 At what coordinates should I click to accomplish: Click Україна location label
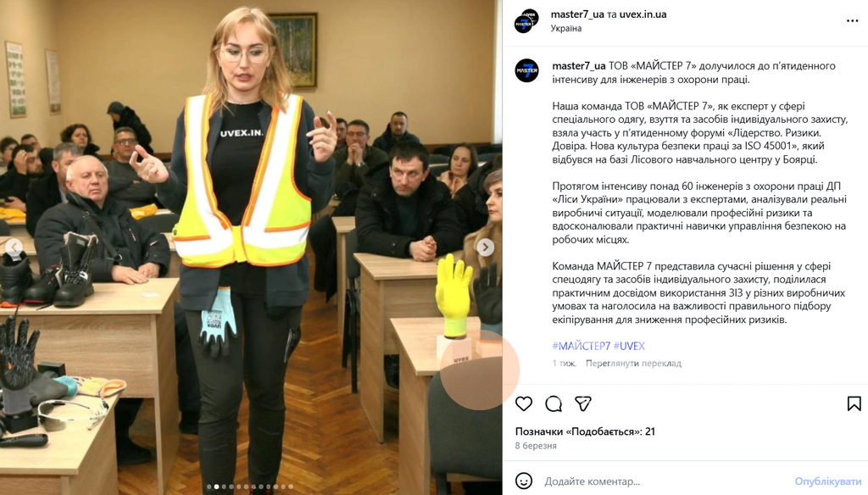(x=565, y=28)
